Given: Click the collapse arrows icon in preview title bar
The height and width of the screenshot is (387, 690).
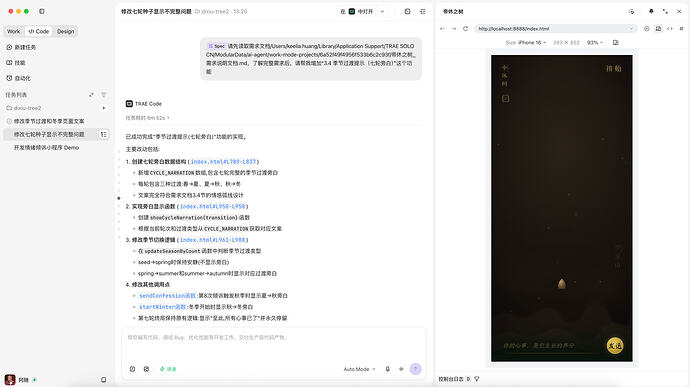Looking at the screenshot, I should coord(665,11).
